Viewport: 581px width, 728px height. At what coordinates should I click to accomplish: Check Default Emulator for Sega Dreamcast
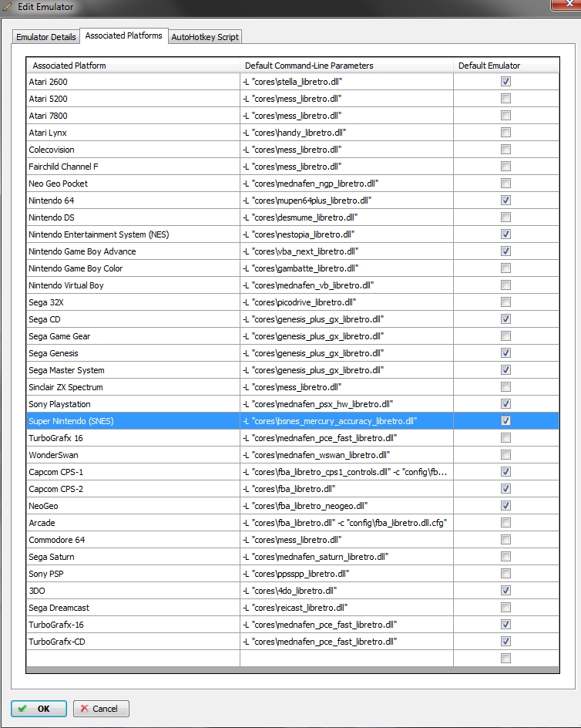[x=505, y=607]
